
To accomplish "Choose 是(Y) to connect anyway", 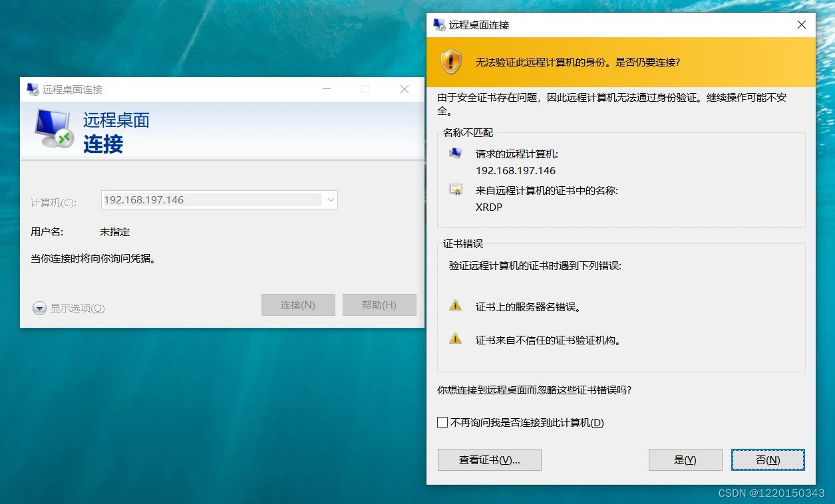I will pyautogui.click(x=685, y=459).
